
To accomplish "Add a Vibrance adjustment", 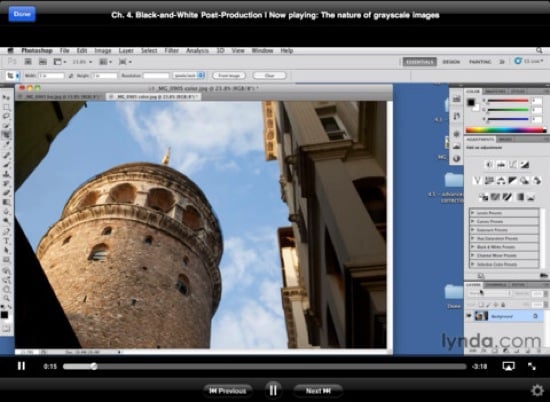I will pyautogui.click(x=477, y=181).
